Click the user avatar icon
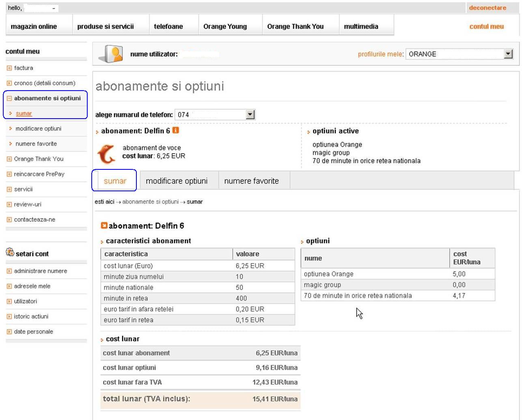 (x=111, y=54)
